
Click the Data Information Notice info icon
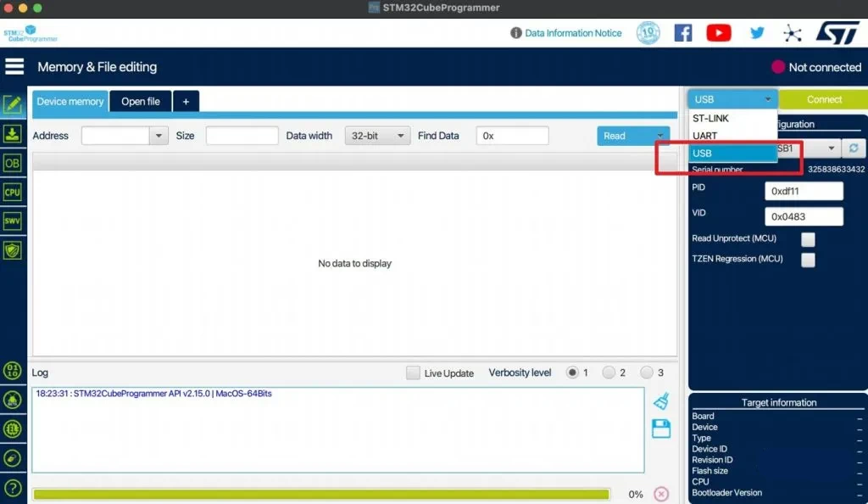516,33
